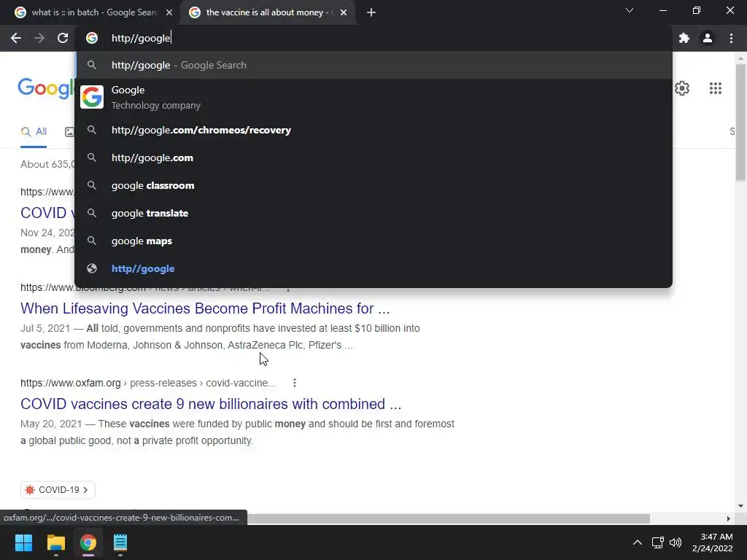
Task: Click the oxfam.org result URL
Action: click(x=148, y=383)
